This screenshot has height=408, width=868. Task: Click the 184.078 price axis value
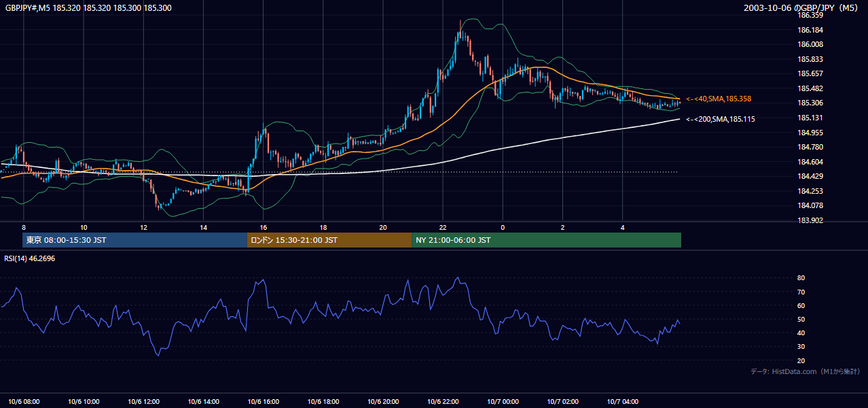pyautogui.click(x=810, y=205)
